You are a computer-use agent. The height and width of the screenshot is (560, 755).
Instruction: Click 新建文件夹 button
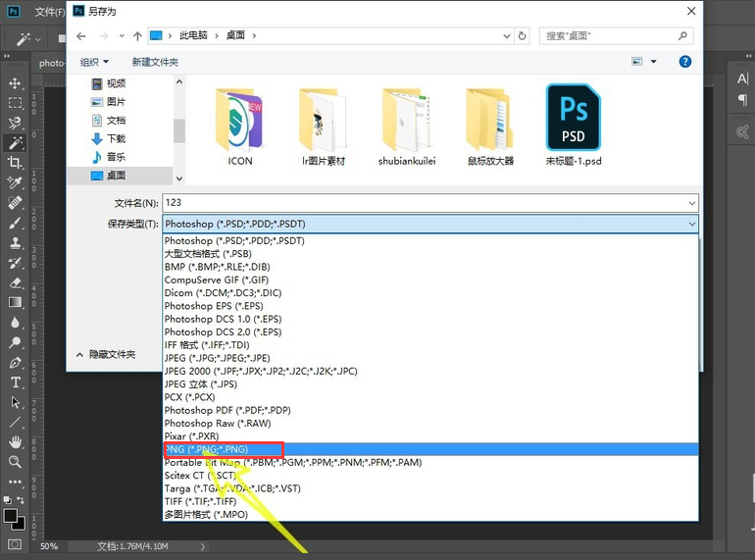pyautogui.click(x=155, y=62)
